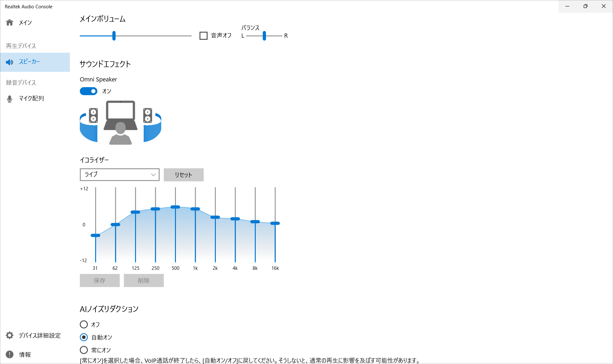
Task: Click the 500 Hz equalizer band handle
Action: 175,207
